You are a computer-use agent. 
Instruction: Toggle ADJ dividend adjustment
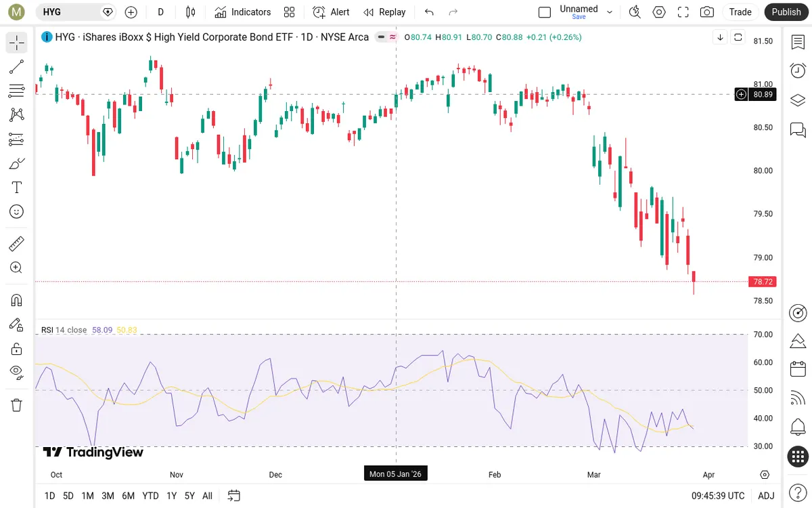pyautogui.click(x=766, y=496)
